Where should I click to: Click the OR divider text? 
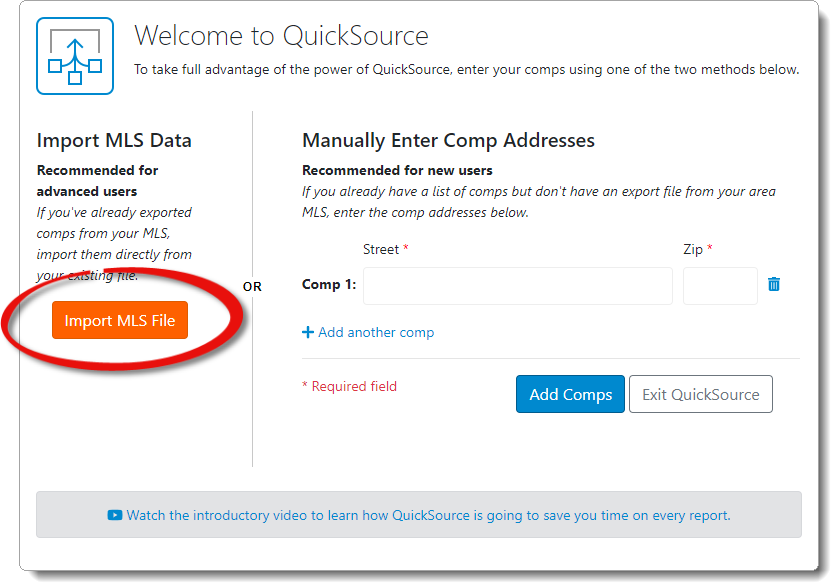coord(252,287)
